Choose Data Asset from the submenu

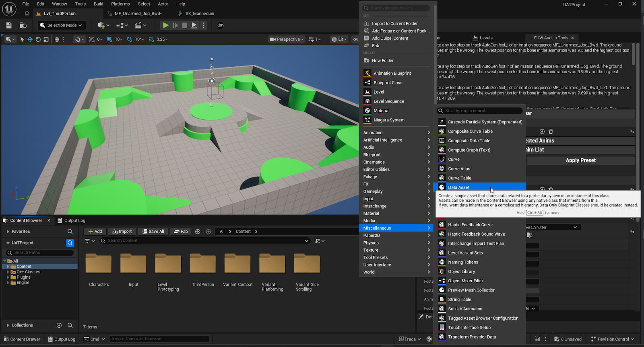point(459,187)
